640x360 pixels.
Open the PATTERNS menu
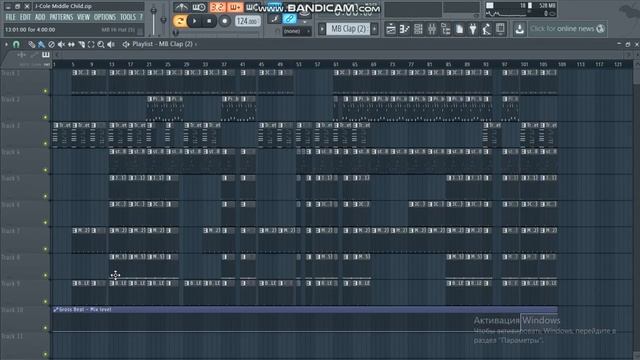61,17
